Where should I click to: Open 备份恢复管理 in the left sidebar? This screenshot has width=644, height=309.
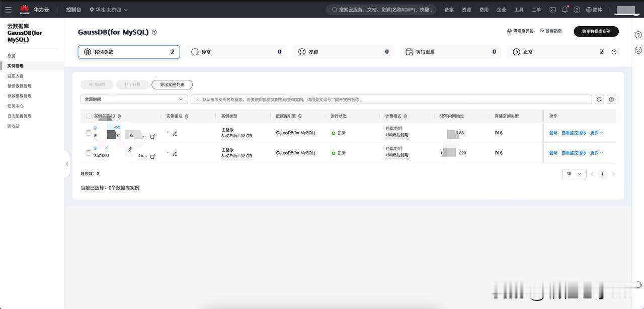(19, 86)
